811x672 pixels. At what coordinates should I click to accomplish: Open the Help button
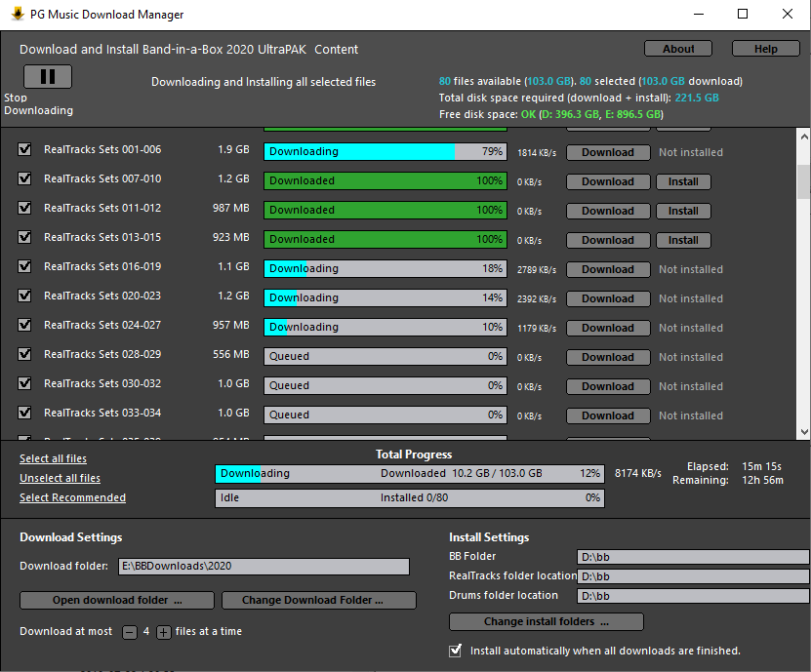(x=765, y=49)
